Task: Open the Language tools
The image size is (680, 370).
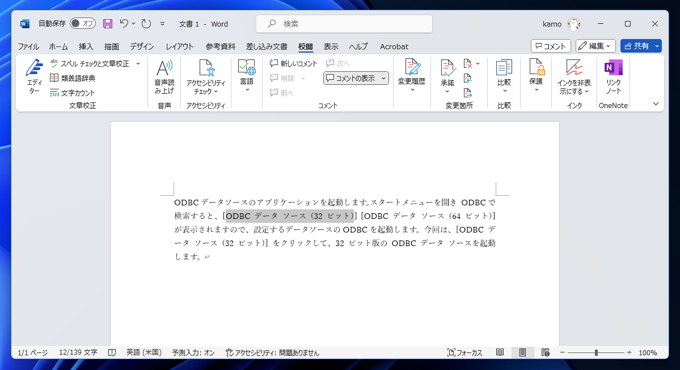Action: click(247, 76)
